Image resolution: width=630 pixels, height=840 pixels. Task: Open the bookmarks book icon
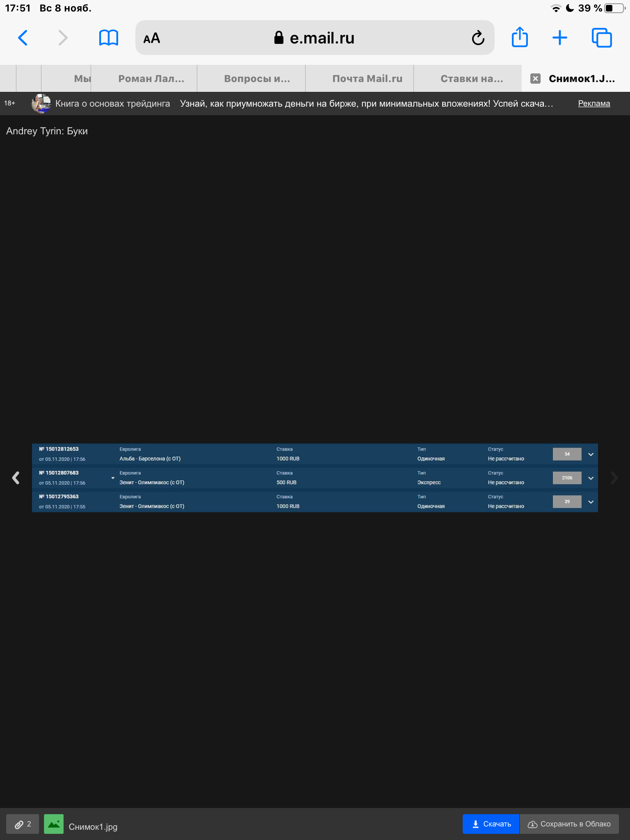coord(108,38)
